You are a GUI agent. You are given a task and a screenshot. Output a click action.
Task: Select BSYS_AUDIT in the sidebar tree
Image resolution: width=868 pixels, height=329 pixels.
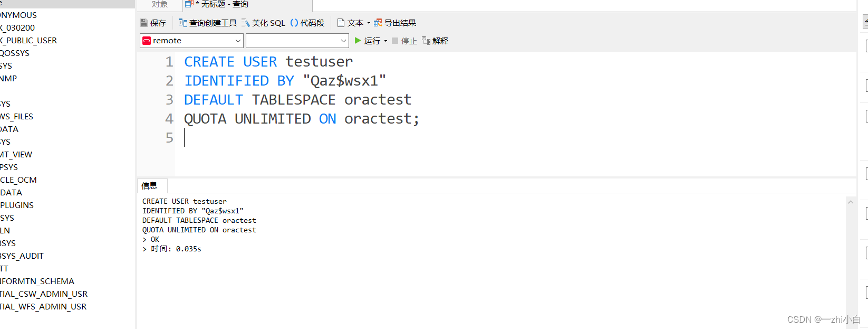22,256
